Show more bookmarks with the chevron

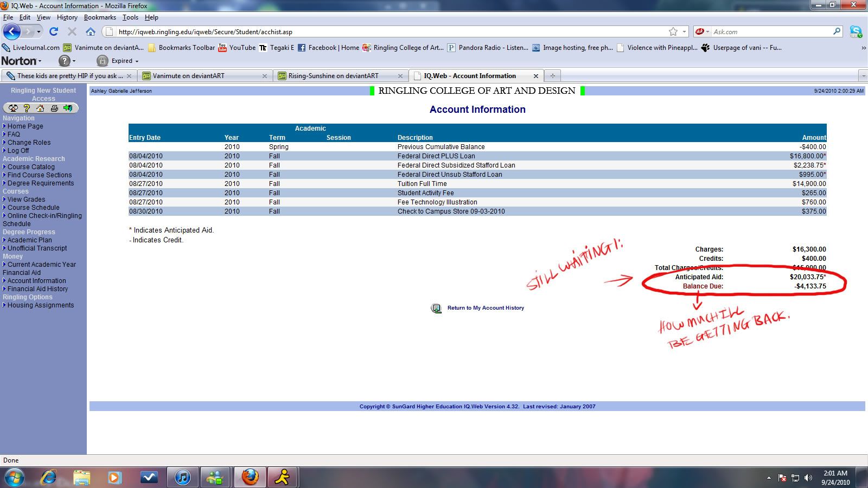coord(864,48)
